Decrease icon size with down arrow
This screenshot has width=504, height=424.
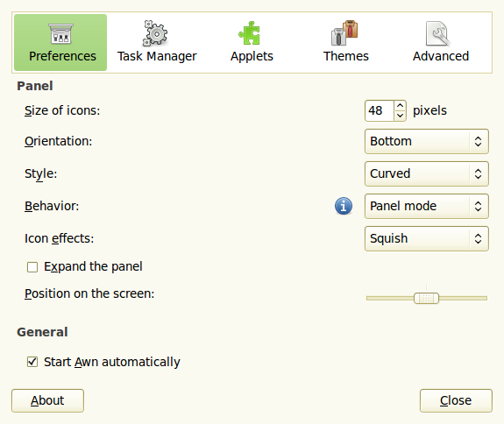400,116
